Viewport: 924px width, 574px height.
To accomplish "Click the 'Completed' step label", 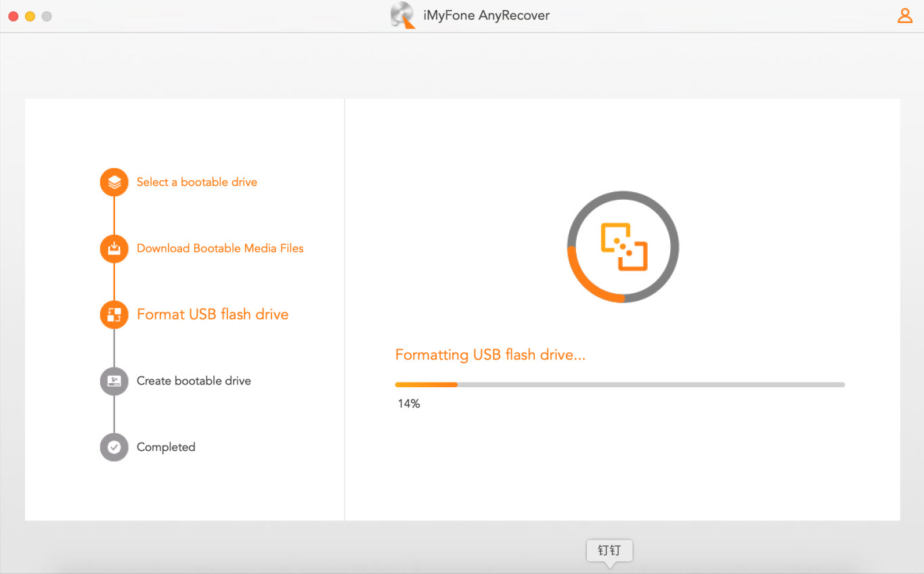I will tap(166, 447).
